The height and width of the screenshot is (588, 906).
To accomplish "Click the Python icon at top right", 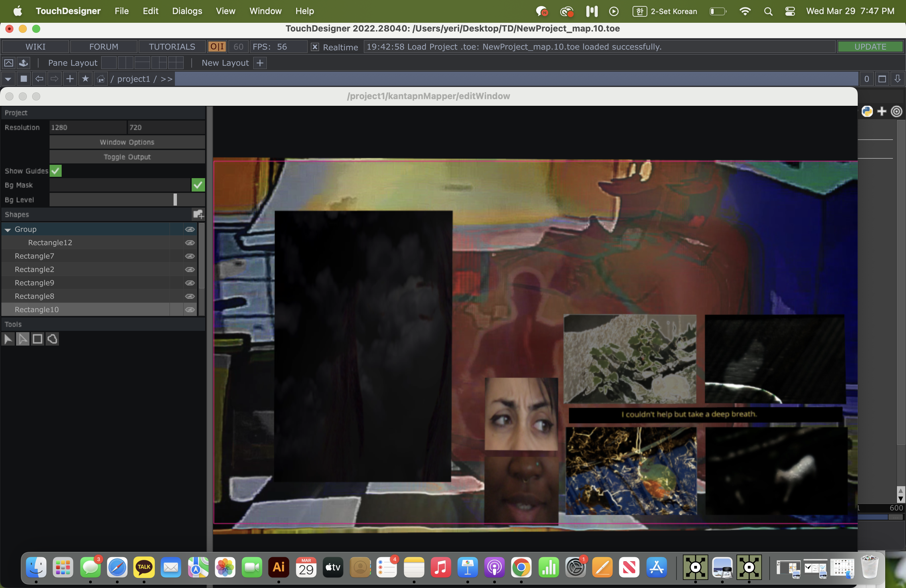I will (x=867, y=111).
